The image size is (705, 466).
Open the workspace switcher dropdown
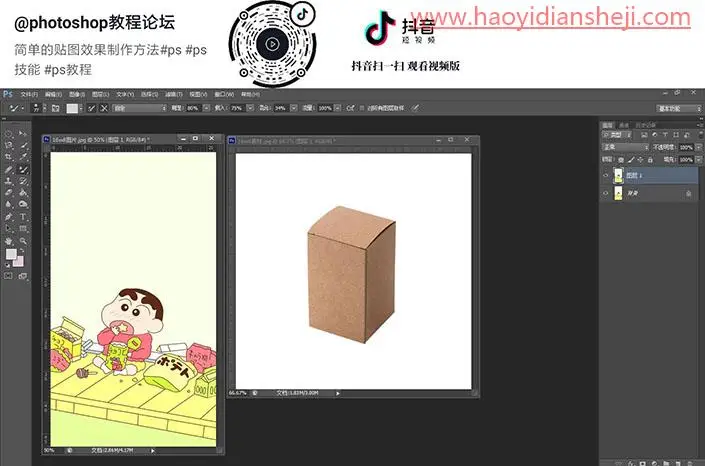[x=679, y=108]
